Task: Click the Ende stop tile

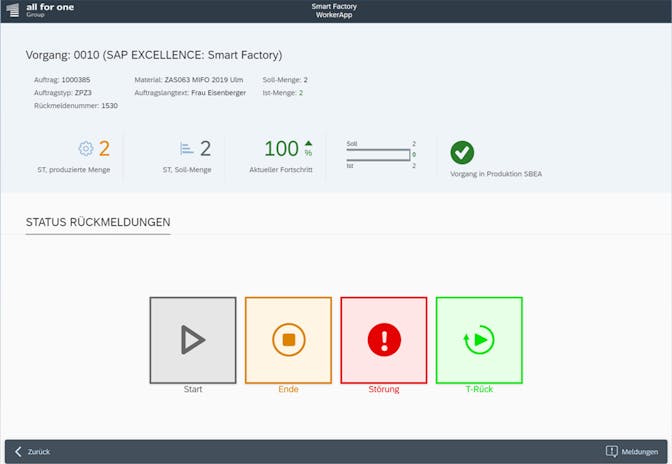Action: pyautogui.click(x=288, y=340)
